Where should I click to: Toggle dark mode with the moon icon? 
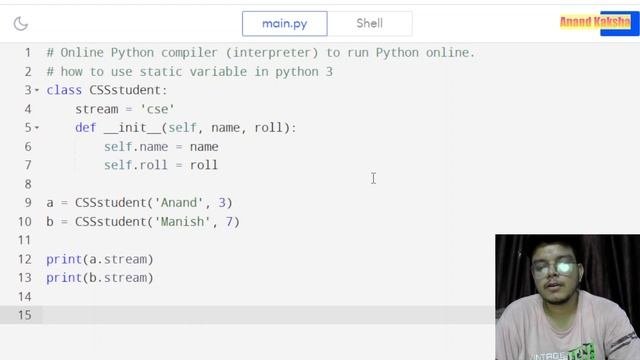[20, 24]
